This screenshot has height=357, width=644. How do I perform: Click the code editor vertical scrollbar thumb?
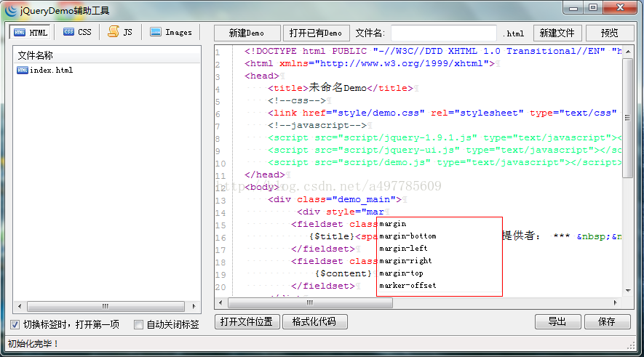(627, 118)
